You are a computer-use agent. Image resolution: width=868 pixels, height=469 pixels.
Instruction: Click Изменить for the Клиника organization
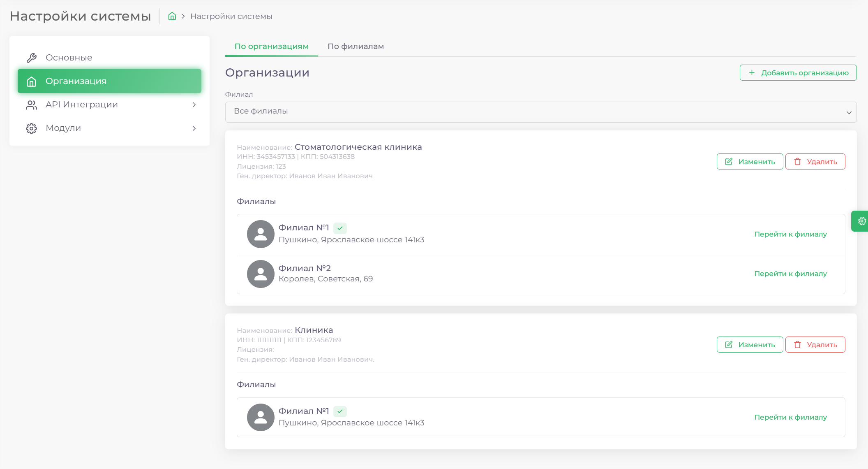tap(750, 345)
